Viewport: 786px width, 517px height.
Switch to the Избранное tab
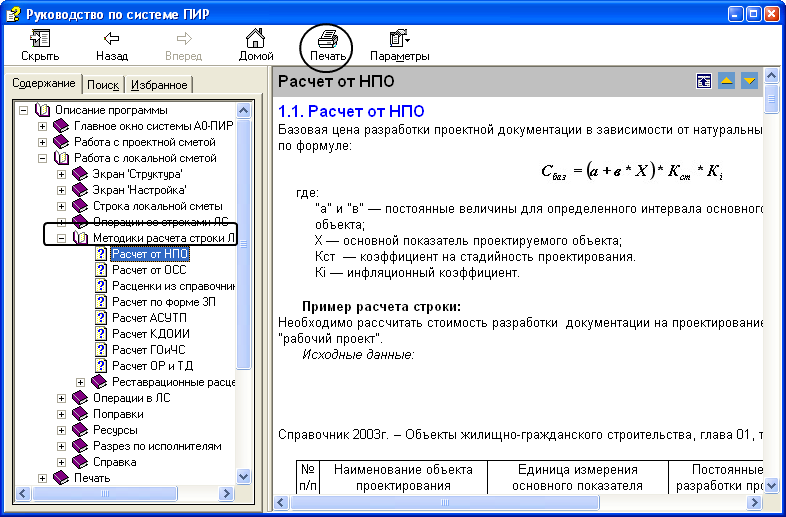pos(158,85)
